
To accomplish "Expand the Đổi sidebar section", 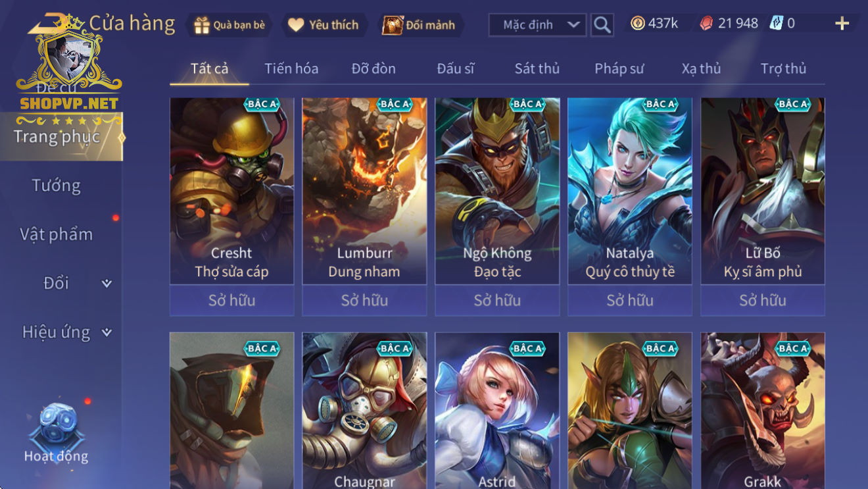I will pyautogui.click(x=107, y=284).
